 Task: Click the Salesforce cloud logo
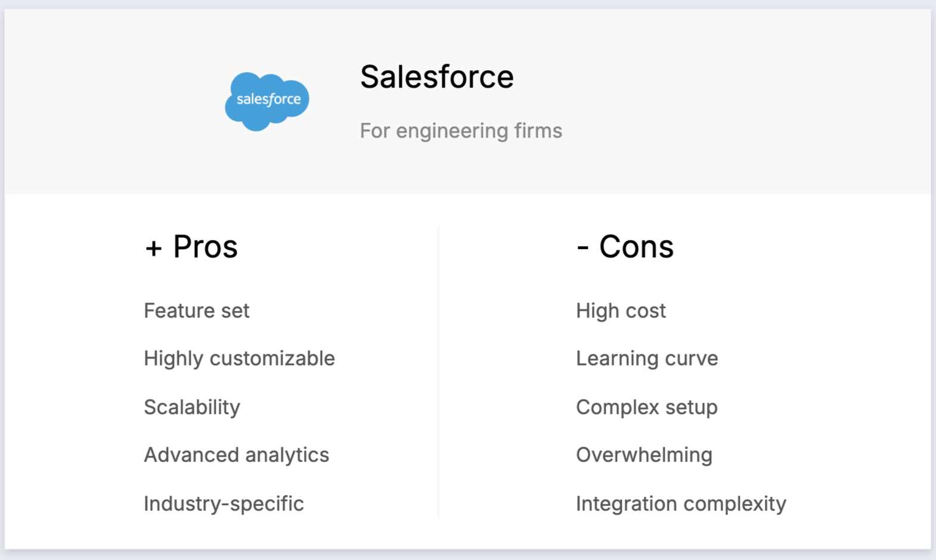coord(267,101)
